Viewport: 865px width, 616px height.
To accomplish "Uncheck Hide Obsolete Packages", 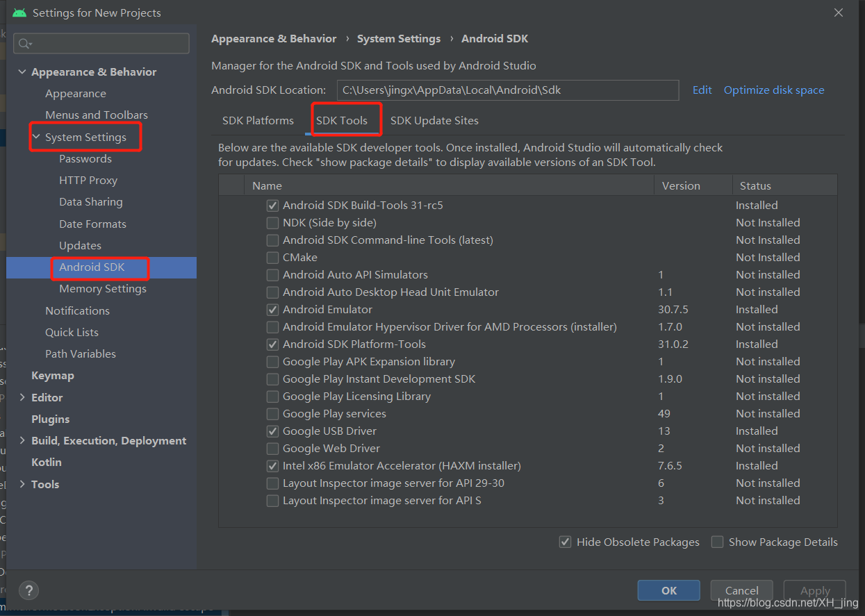I will click(x=566, y=542).
